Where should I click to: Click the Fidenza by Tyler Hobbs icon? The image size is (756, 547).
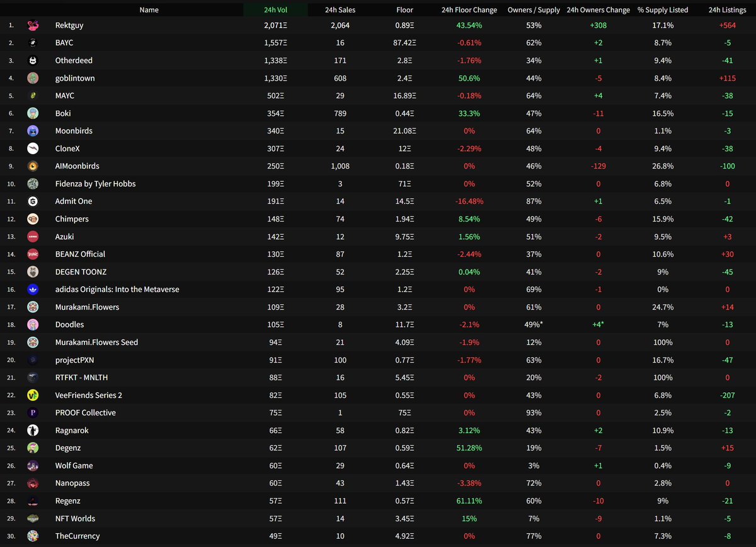tap(33, 184)
